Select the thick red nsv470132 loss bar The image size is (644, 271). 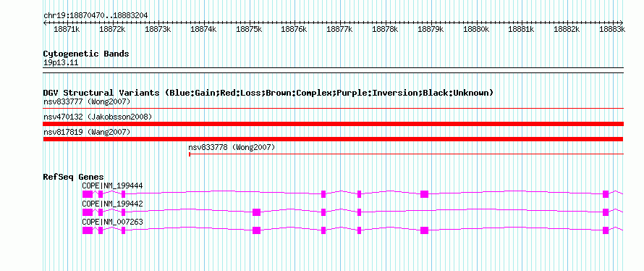click(x=333, y=124)
